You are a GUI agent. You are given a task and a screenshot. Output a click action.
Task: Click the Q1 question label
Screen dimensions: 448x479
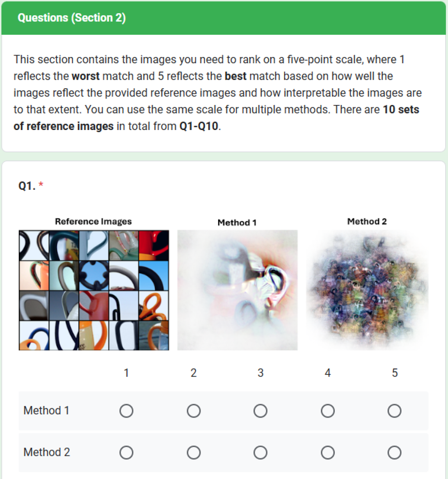[27, 186]
